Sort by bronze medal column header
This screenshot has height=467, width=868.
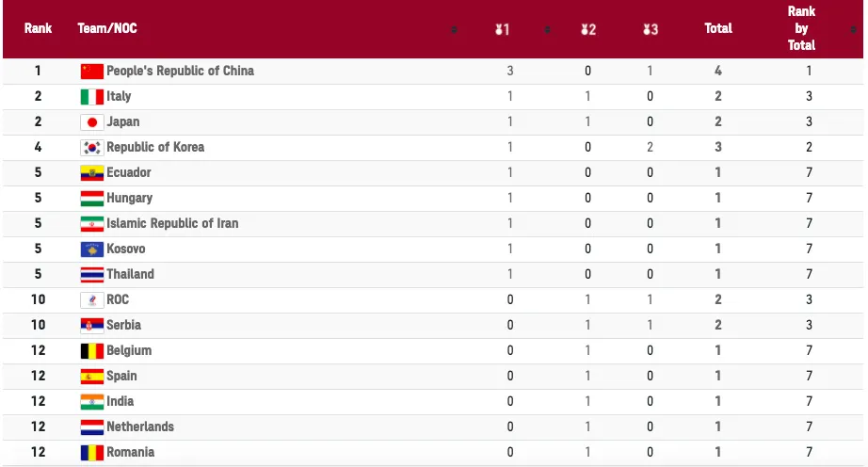tap(651, 29)
